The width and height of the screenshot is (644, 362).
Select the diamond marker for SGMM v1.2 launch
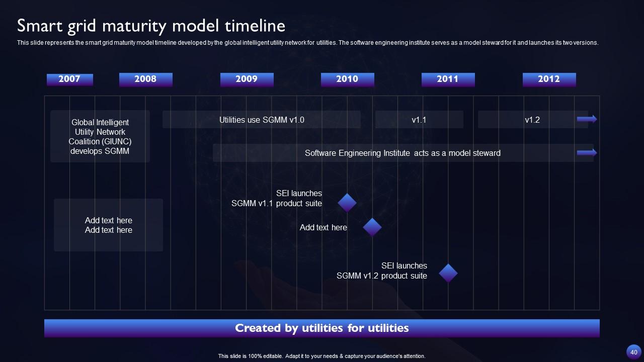click(x=448, y=273)
